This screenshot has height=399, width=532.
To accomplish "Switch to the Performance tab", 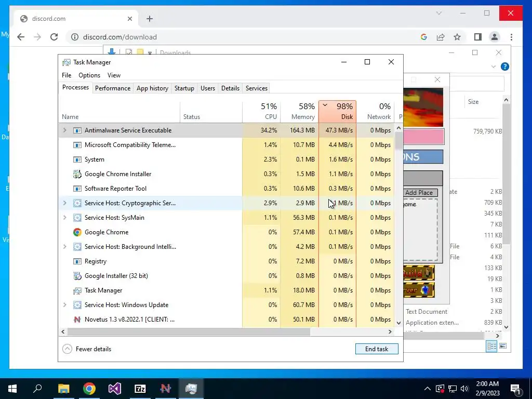I will pos(113,88).
